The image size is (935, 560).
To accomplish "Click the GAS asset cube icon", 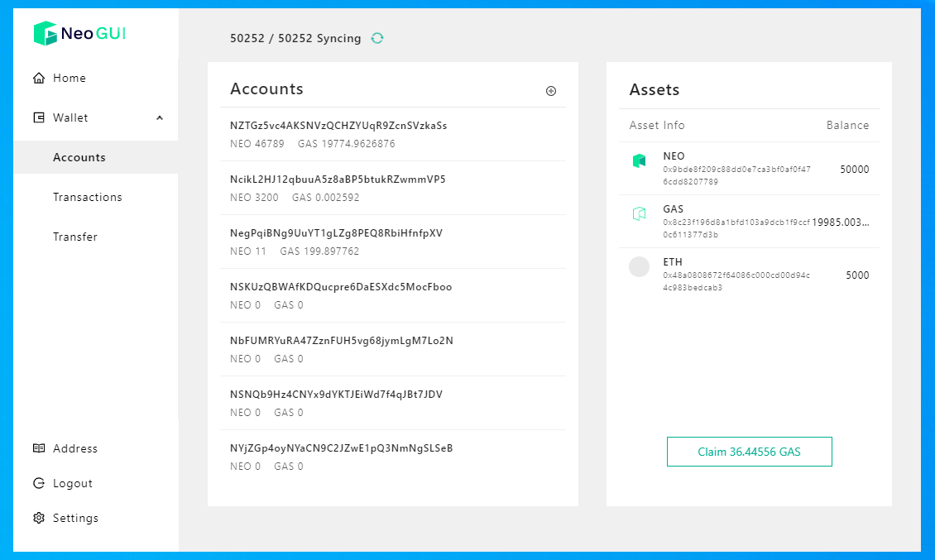I will point(639,214).
